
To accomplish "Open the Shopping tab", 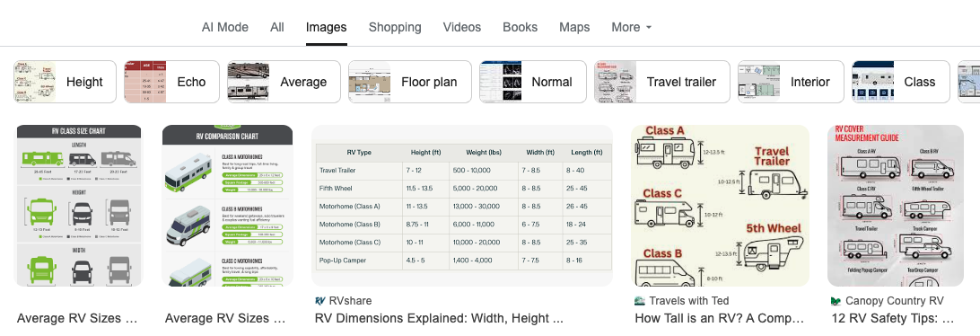I will click(395, 28).
